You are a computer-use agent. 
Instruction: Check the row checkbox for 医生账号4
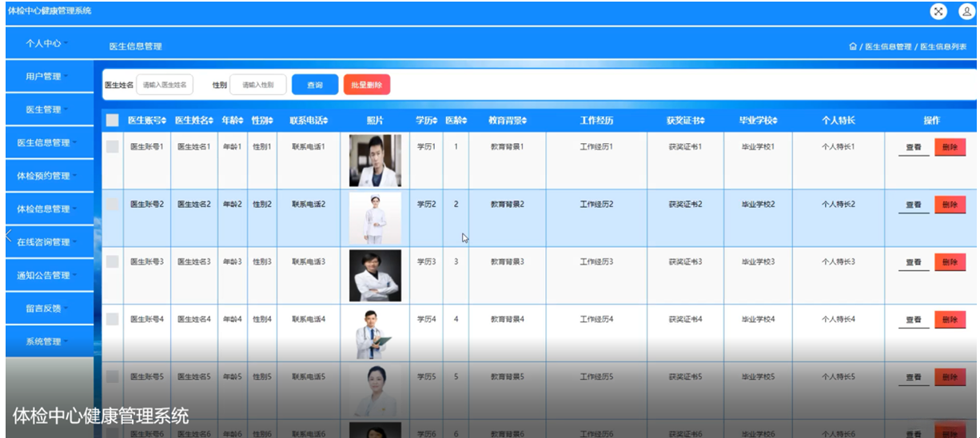click(x=113, y=319)
